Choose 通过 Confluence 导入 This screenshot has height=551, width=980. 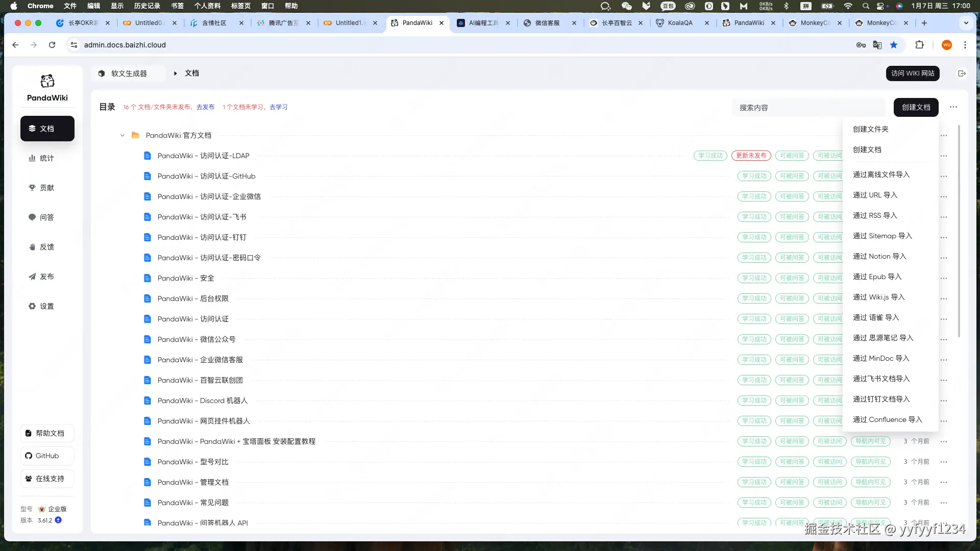point(891,419)
